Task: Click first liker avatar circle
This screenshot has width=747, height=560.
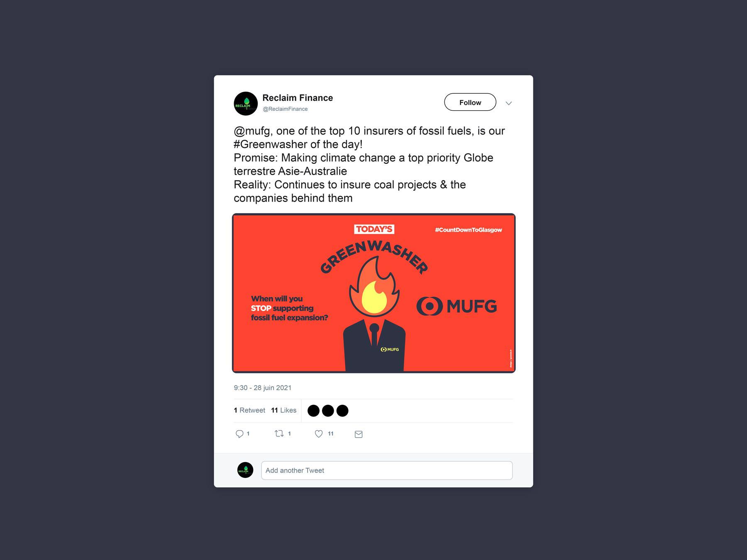Action: click(313, 411)
